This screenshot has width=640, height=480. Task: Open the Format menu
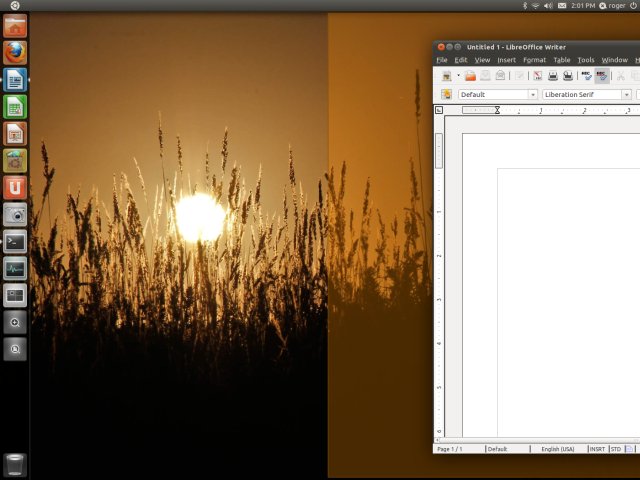(534, 60)
